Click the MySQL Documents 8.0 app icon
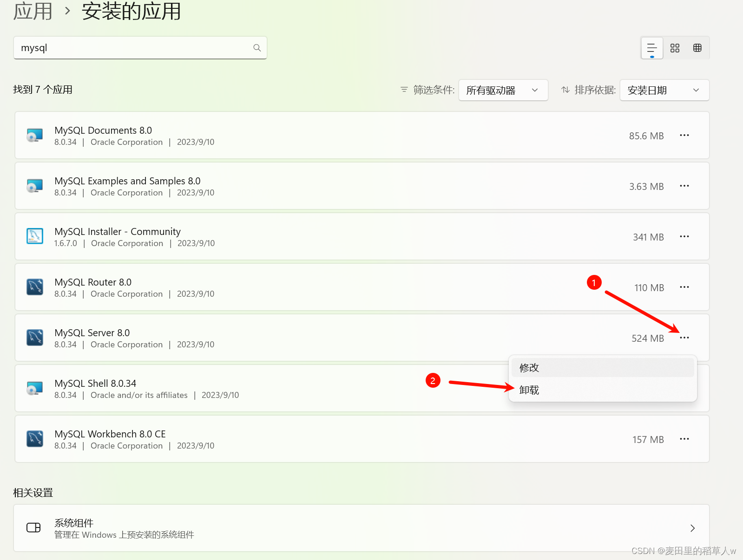This screenshot has width=743, height=560. 35,135
